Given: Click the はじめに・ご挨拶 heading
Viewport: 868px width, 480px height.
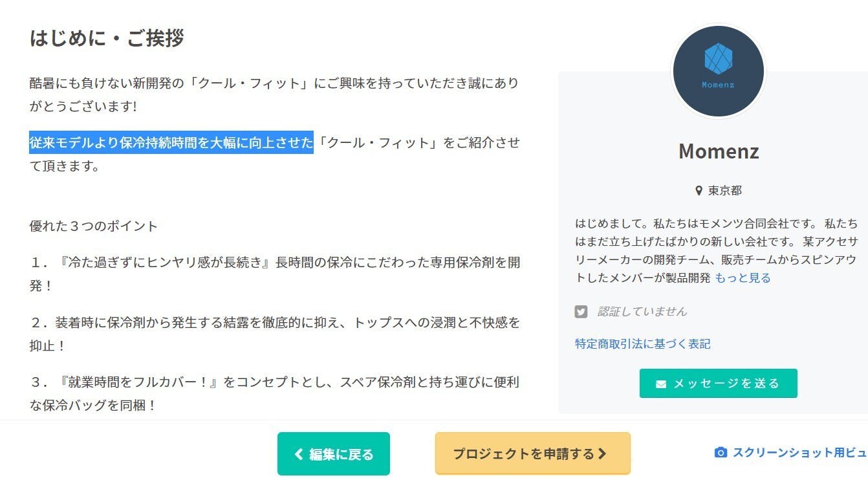Looking at the screenshot, I should coord(107,38).
